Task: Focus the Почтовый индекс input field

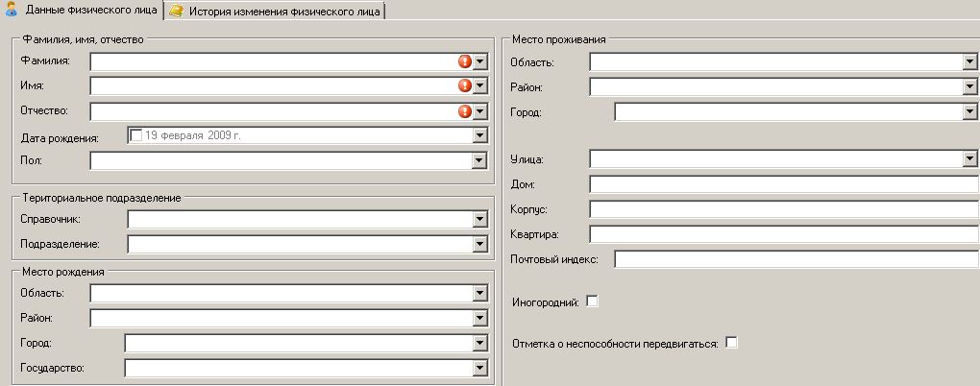Action: tap(796, 259)
